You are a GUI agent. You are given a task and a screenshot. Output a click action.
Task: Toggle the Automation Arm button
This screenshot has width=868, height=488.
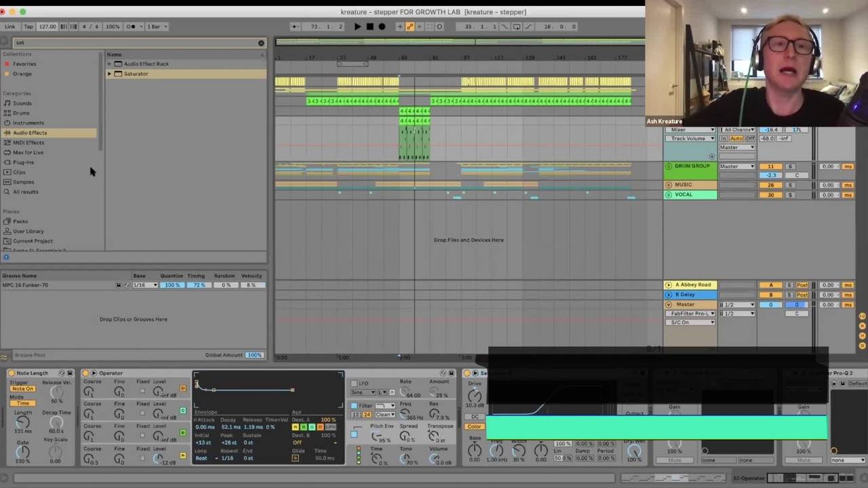(x=410, y=26)
